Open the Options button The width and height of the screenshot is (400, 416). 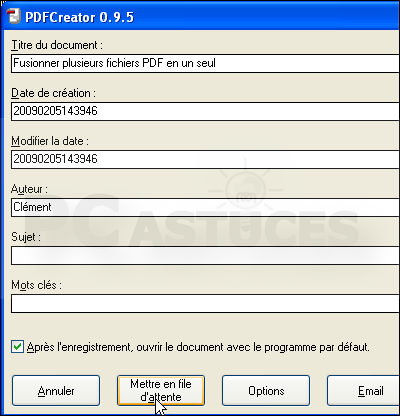point(266,391)
